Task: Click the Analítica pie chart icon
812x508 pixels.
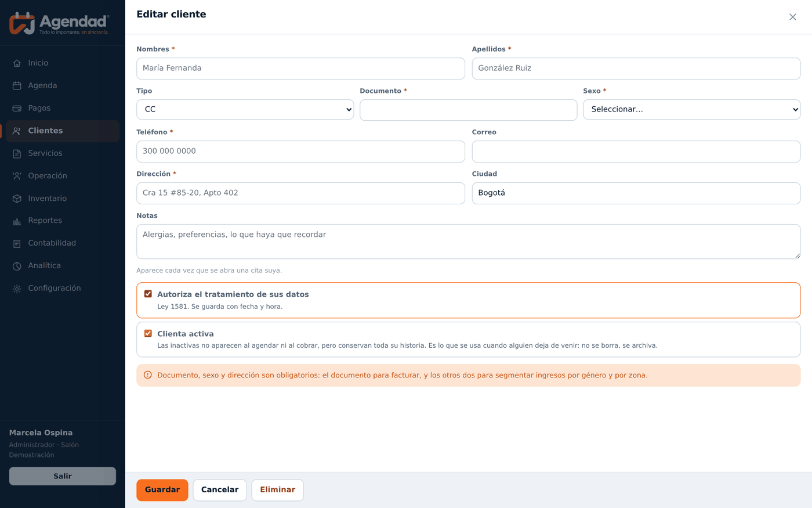Action: pyautogui.click(x=17, y=266)
